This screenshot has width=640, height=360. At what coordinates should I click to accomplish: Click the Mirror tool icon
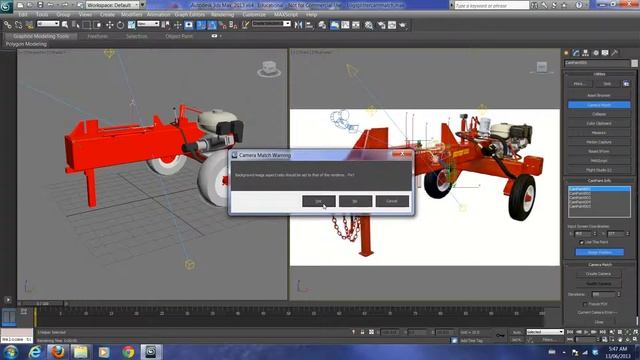tap(299, 25)
